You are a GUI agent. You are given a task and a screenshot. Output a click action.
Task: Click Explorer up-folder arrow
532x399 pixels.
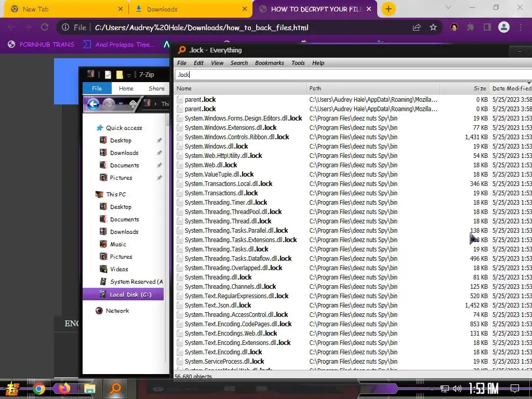(x=132, y=104)
